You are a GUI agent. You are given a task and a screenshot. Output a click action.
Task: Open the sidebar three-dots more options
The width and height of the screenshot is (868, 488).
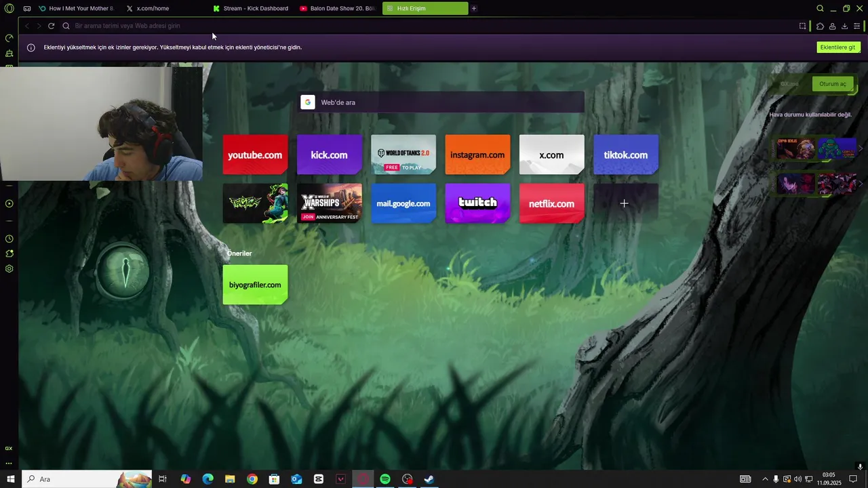[9, 464]
